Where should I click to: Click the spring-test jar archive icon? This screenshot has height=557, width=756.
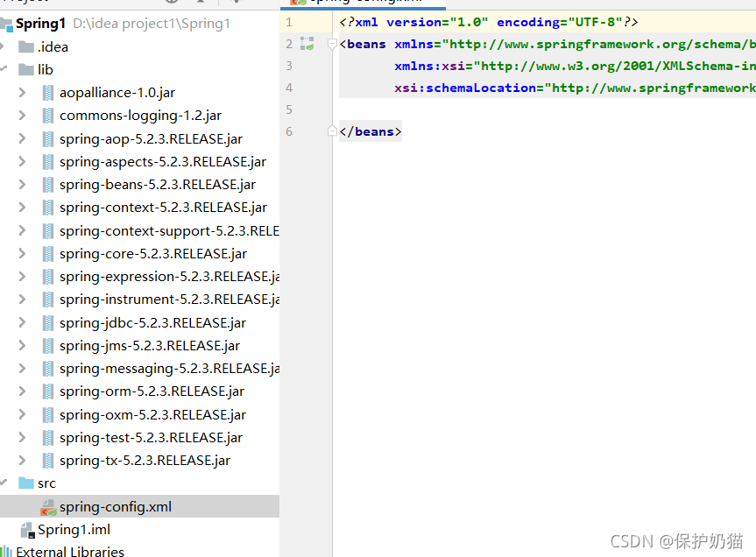pyautogui.click(x=47, y=438)
